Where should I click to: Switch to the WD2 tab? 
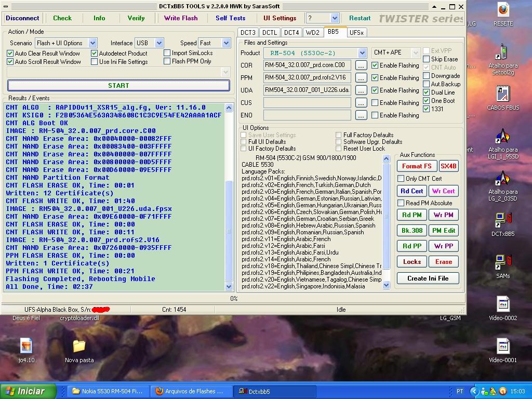tap(312, 33)
